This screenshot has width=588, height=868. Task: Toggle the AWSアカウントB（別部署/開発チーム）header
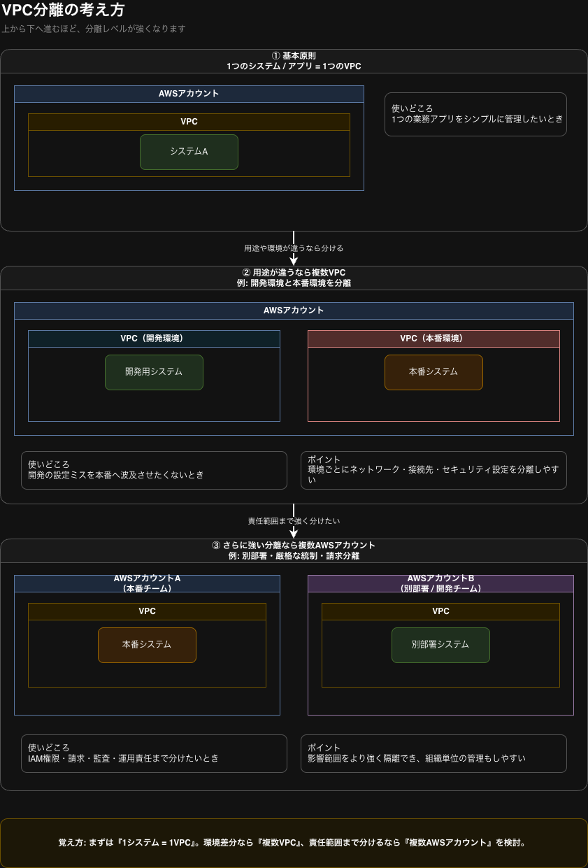pos(440,583)
